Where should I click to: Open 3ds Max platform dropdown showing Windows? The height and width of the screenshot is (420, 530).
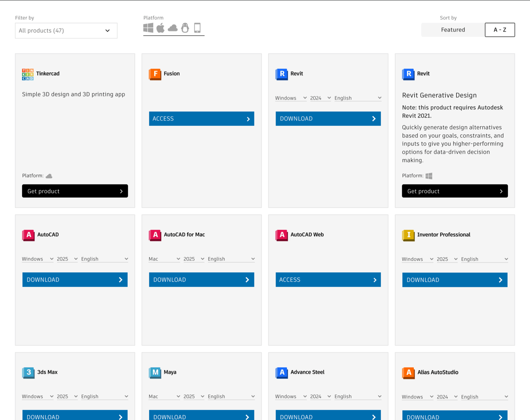pos(38,397)
